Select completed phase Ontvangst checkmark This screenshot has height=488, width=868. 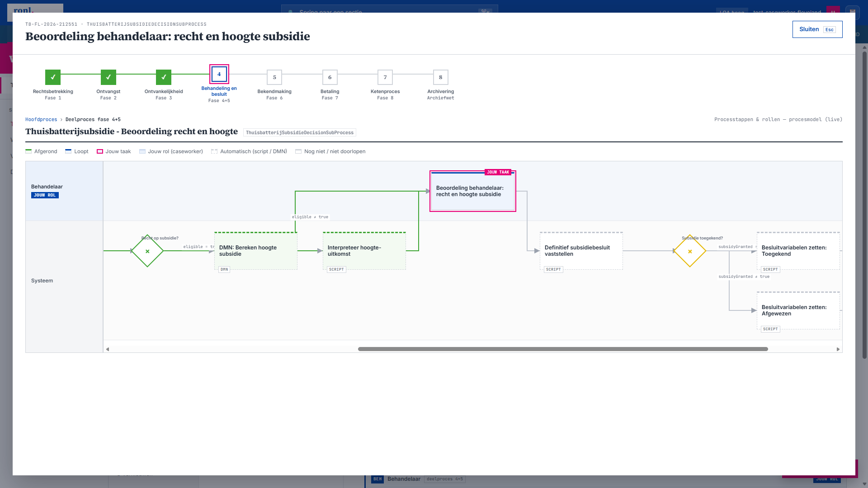108,77
